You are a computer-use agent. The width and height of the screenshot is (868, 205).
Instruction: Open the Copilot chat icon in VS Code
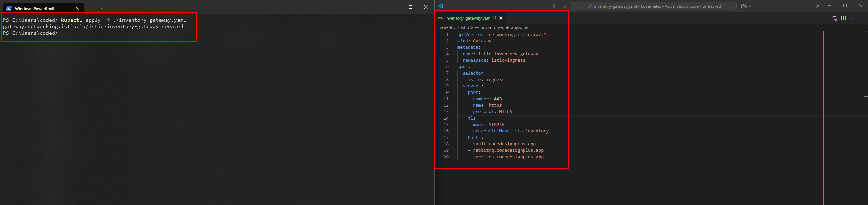pos(743,6)
